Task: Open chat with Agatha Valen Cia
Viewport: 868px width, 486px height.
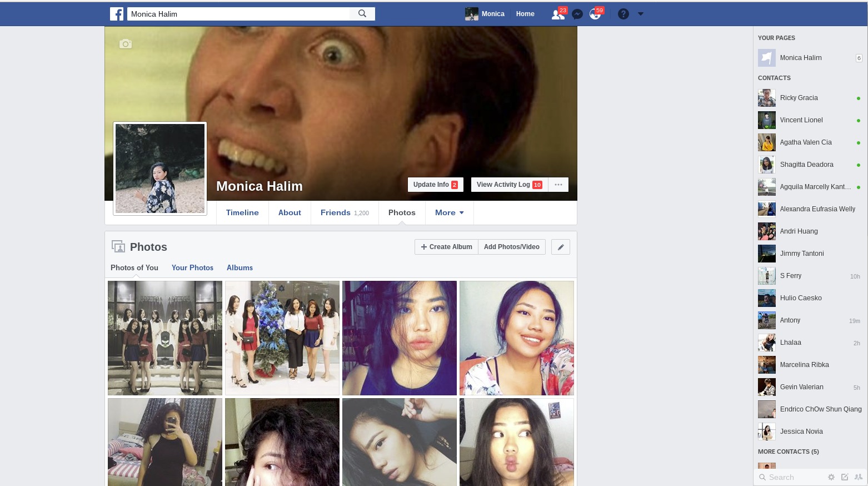Action: [x=810, y=142]
